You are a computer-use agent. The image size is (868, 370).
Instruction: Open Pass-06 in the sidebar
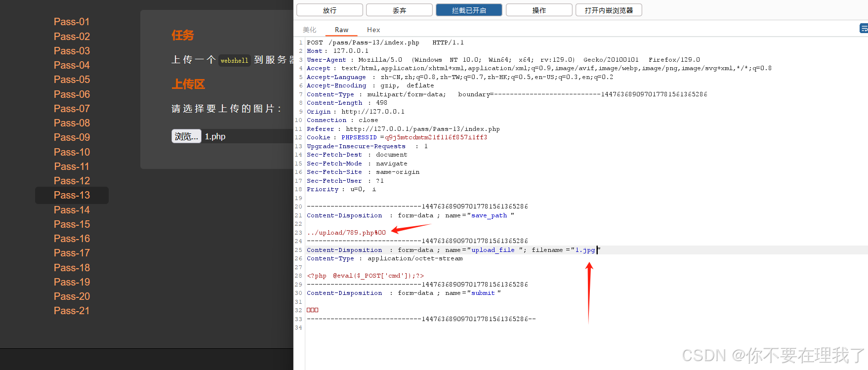[72, 94]
